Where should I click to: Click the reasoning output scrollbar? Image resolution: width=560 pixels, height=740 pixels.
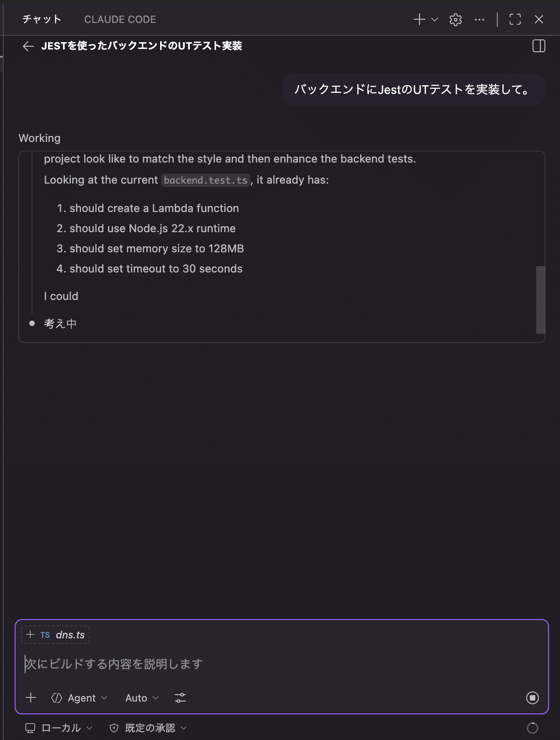pyautogui.click(x=540, y=299)
